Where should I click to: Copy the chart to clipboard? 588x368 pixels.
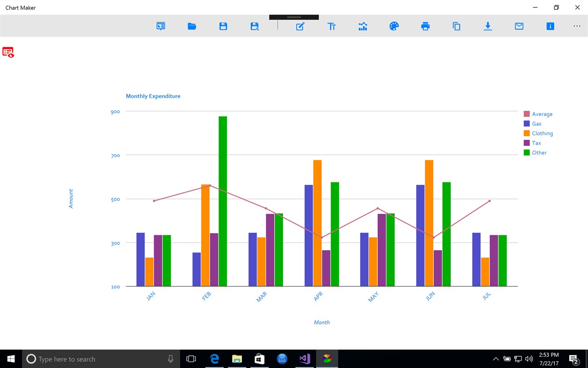tap(456, 26)
